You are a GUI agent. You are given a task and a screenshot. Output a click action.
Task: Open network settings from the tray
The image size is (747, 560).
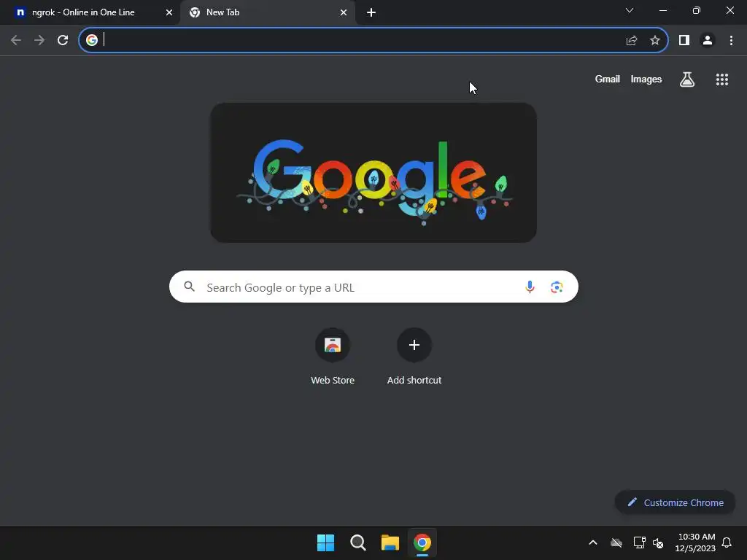[x=639, y=542]
